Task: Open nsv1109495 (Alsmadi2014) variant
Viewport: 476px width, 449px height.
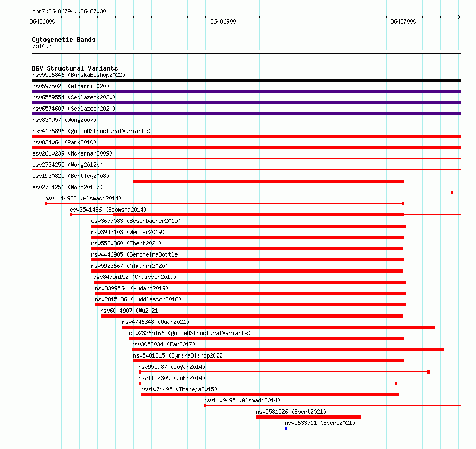Action: point(242,400)
